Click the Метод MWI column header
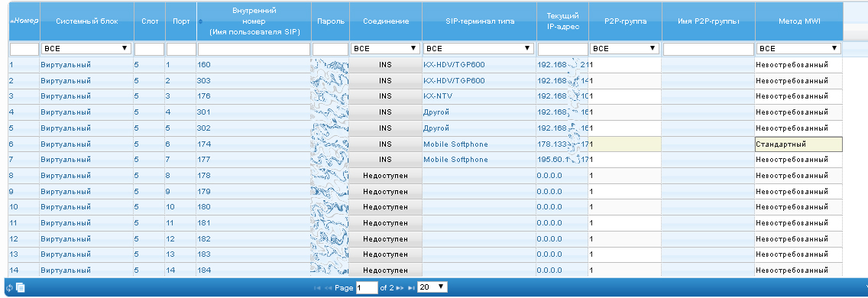The image size is (868, 298). tap(798, 21)
